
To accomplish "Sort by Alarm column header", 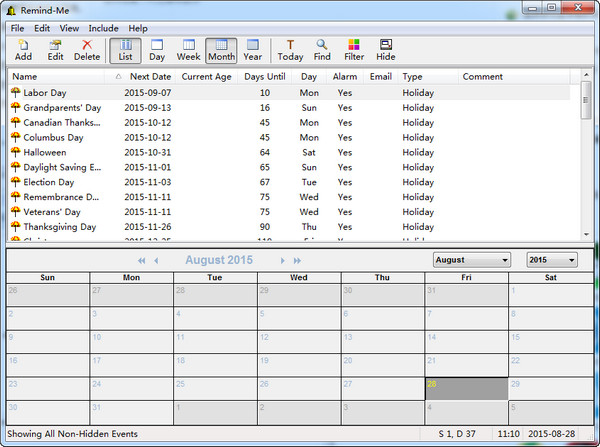I will (x=345, y=77).
